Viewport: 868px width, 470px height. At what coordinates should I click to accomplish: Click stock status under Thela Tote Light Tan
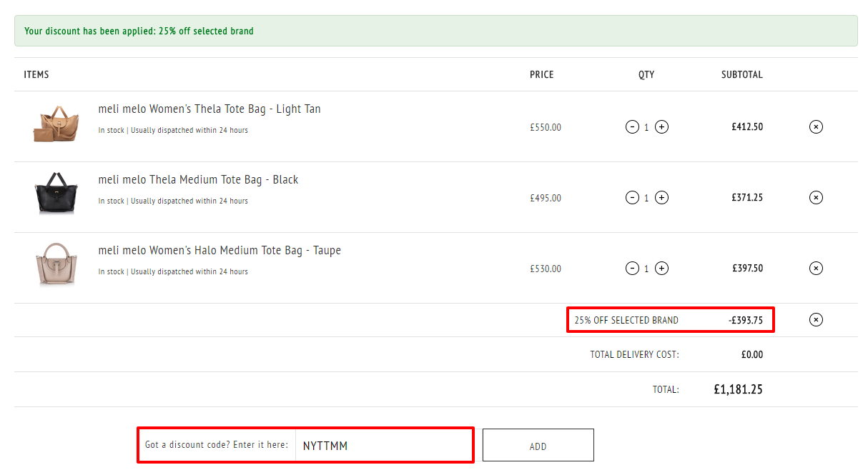[173, 131]
